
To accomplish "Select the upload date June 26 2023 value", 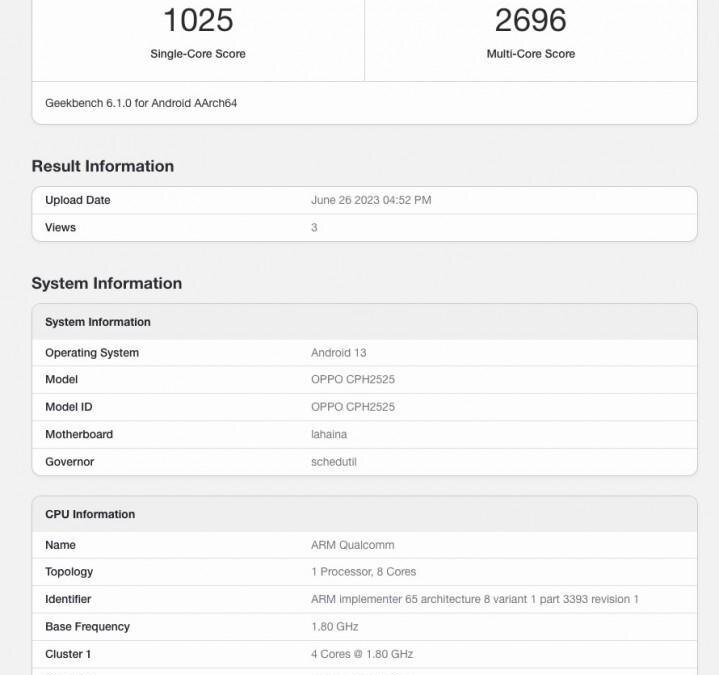I will click(371, 200).
